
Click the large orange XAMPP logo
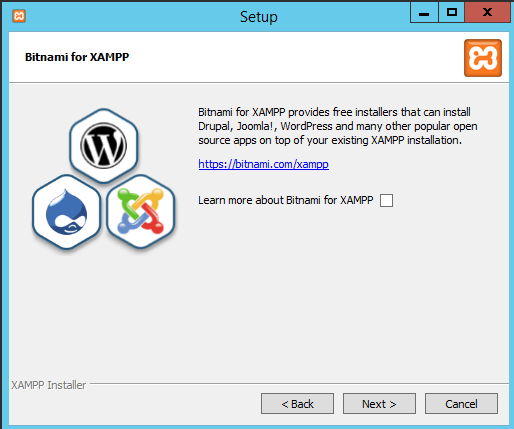click(x=483, y=58)
